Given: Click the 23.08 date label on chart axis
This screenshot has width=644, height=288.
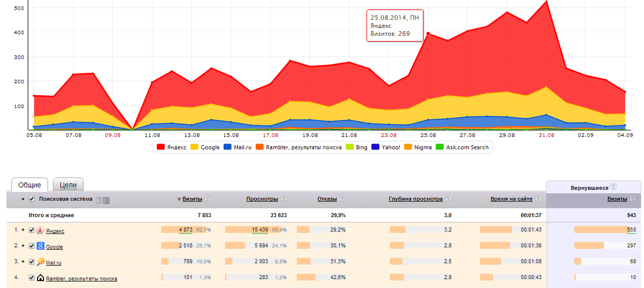Looking at the screenshot, I should (389, 135).
